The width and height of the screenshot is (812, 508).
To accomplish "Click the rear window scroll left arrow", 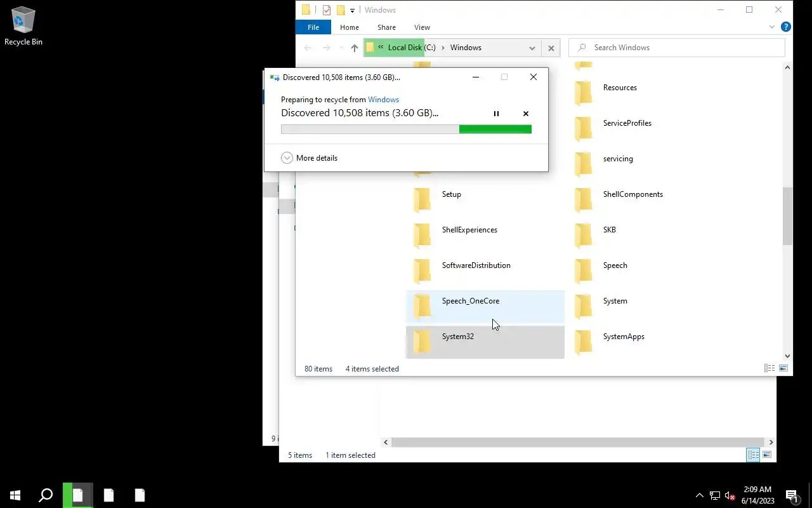I will tap(386, 442).
